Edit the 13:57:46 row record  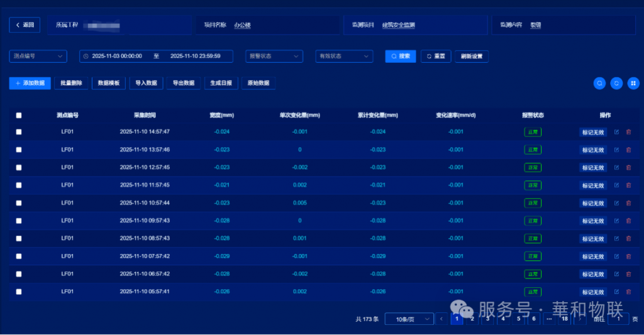[616, 150]
